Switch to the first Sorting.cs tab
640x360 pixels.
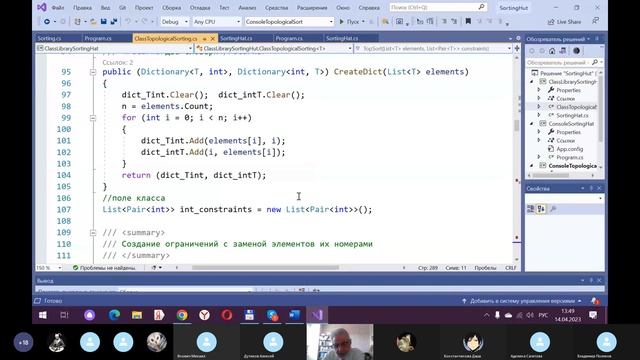pyautogui.click(x=49, y=38)
